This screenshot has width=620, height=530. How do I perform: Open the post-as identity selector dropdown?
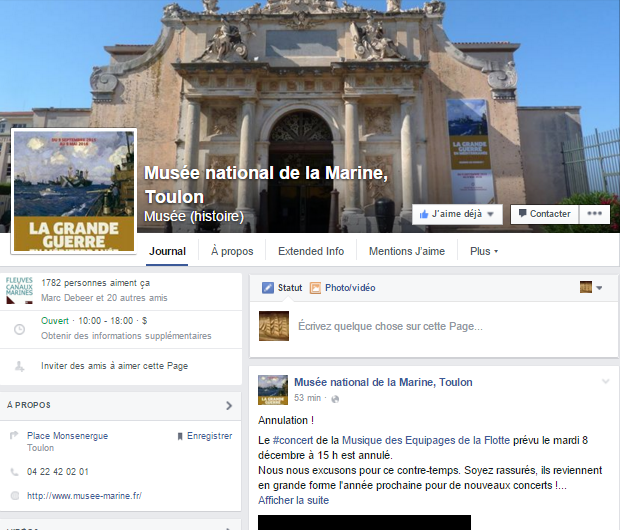coord(591,288)
